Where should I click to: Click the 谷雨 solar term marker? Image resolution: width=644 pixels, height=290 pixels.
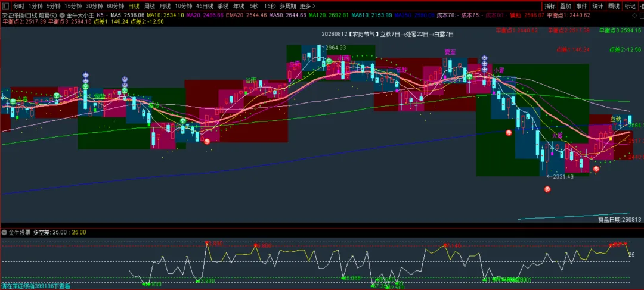(251, 80)
